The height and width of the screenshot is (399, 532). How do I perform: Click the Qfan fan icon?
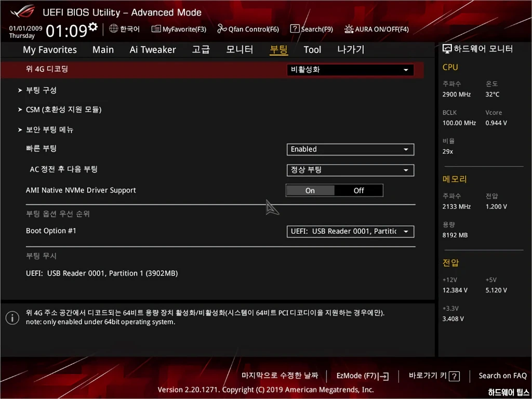pyautogui.click(x=222, y=29)
